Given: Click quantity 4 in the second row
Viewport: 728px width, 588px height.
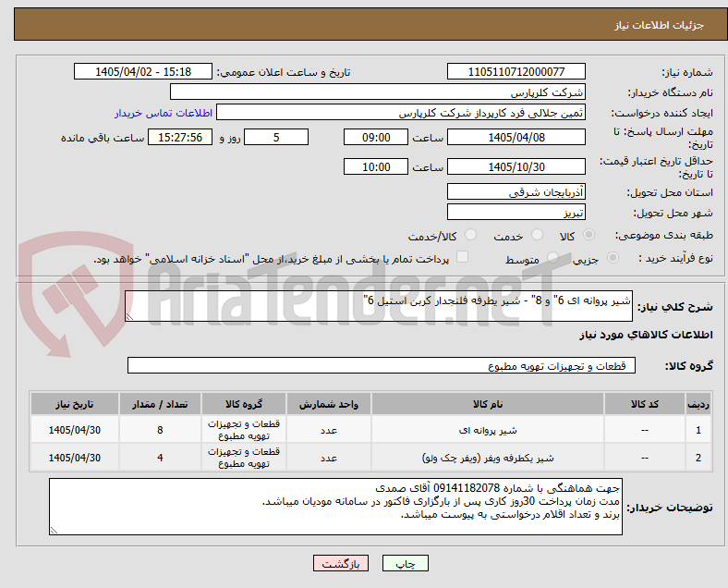Looking at the screenshot, I should click(160, 458).
